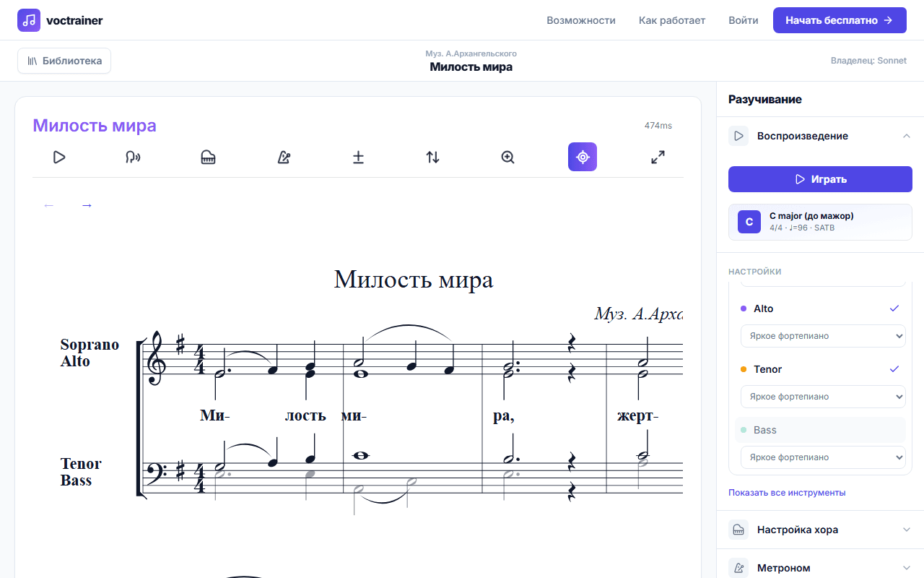Toggle the highlighted follow-cursor target icon
Viewport: 924px width, 578px height.
click(583, 157)
